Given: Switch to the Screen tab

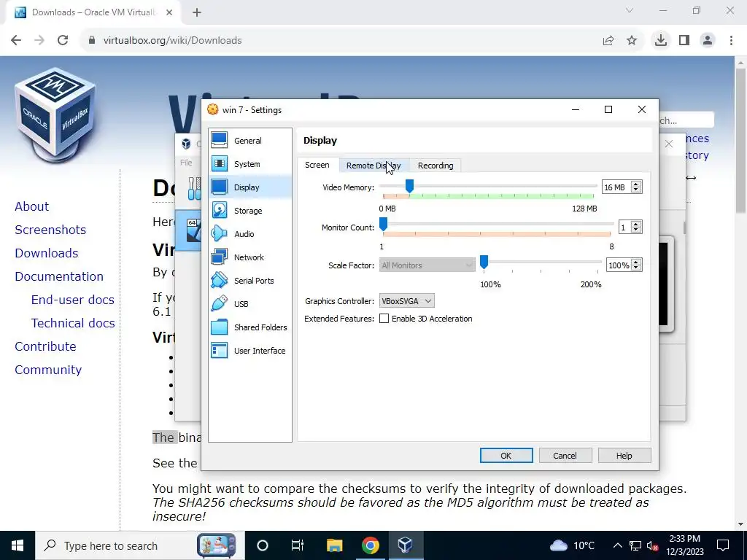Looking at the screenshot, I should pyautogui.click(x=317, y=165).
